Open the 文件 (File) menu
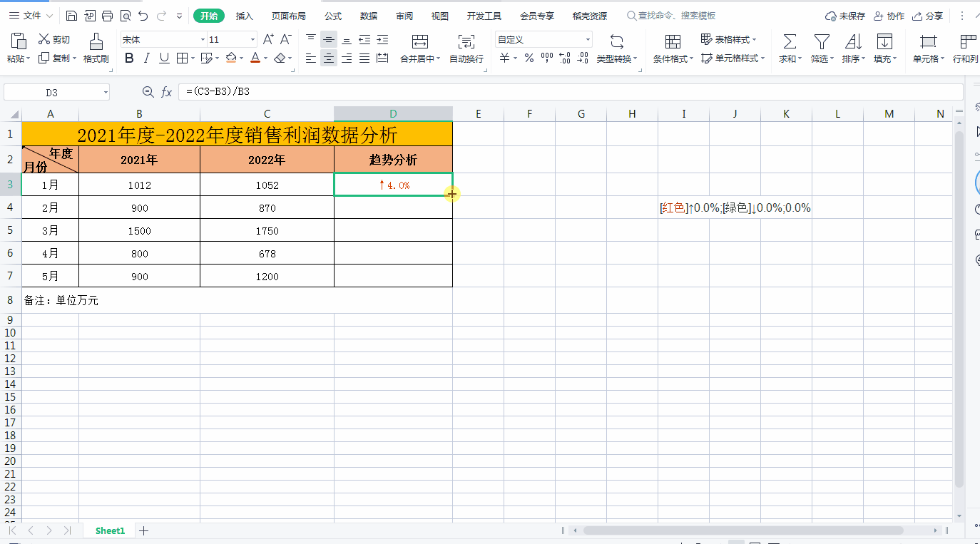The height and width of the screenshot is (544, 980). (x=29, y=16)
